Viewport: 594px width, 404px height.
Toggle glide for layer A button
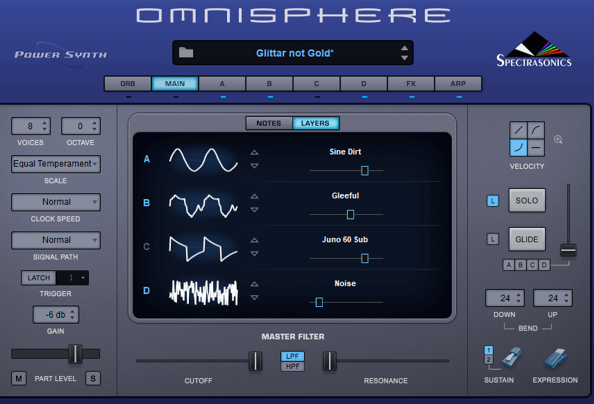click(x=509, y=265)
